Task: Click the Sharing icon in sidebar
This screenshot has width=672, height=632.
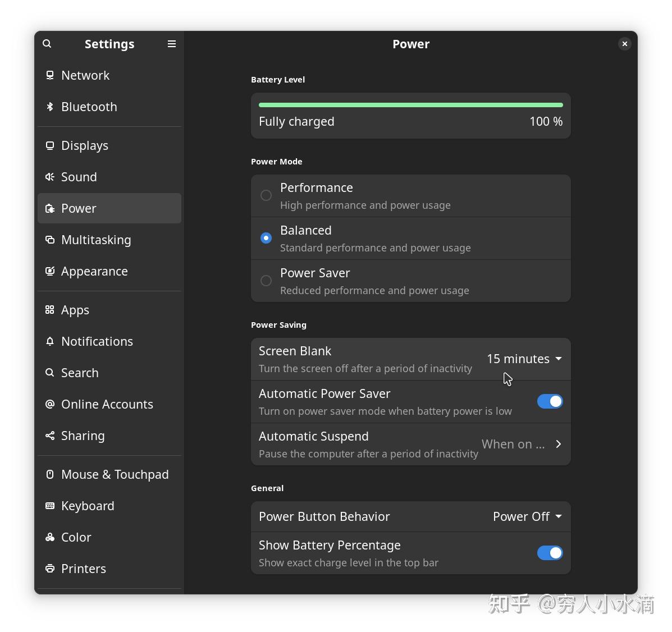Action: click(x=50, y=436)
